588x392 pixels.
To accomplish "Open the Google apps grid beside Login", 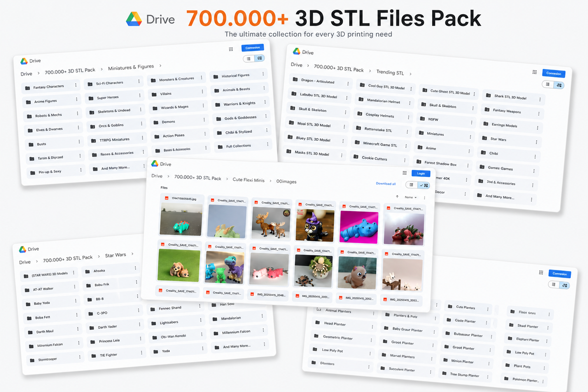I will pos(404,173).
